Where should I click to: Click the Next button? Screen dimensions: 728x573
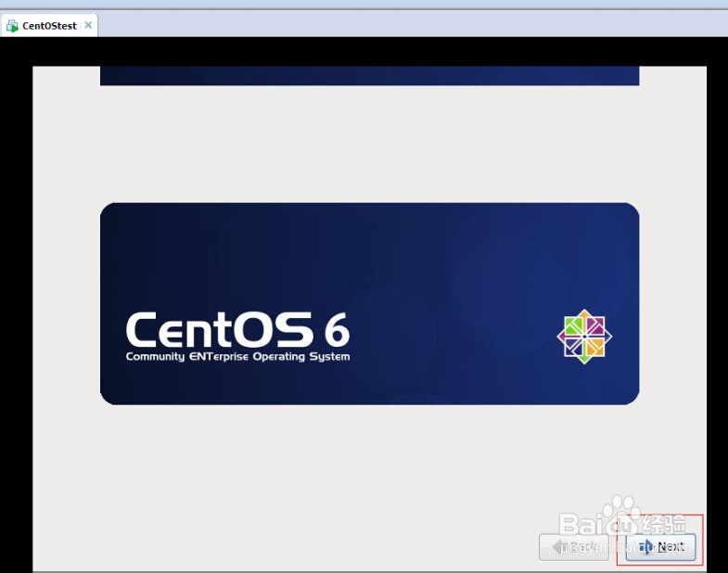pos(660,547)
